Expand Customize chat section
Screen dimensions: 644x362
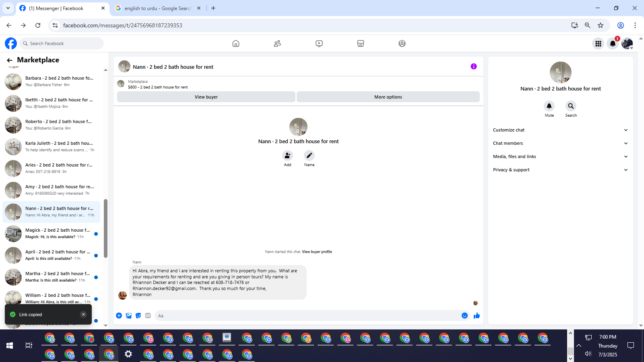[560, 130]
